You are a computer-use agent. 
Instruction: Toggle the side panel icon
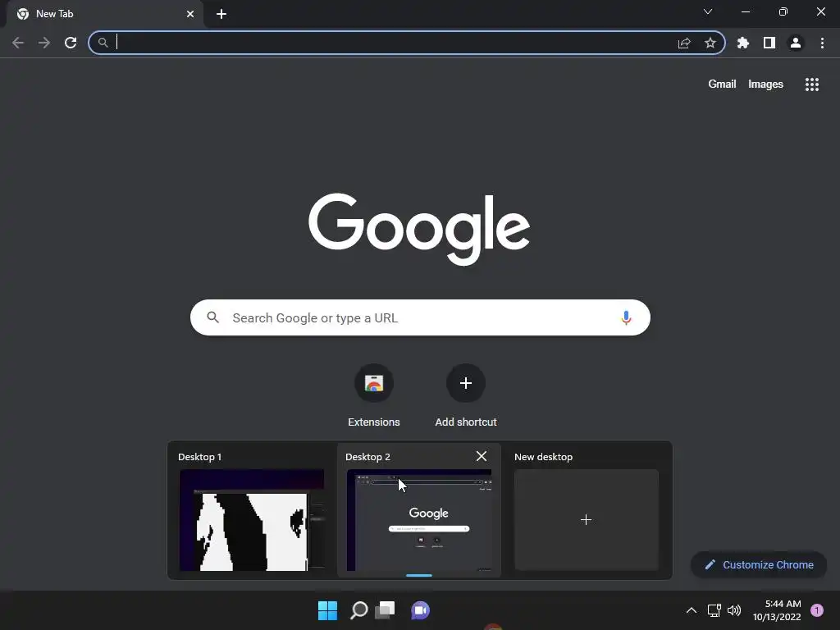tap(769, 43)
